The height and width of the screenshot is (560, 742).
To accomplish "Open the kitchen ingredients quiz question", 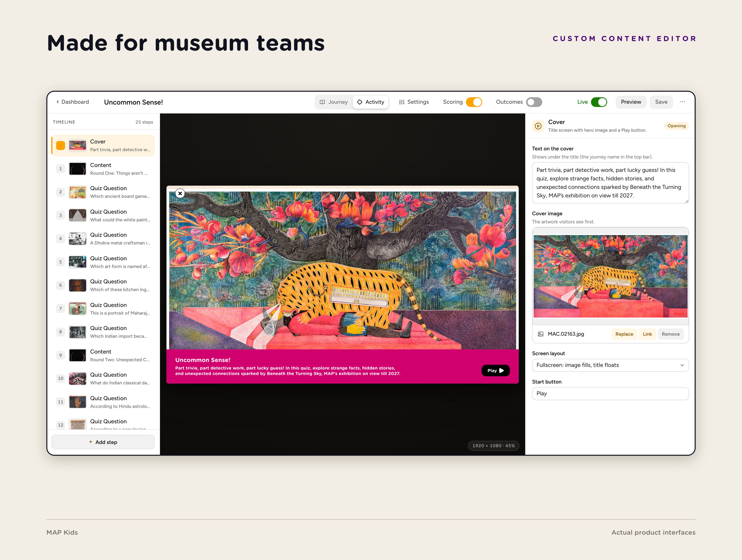I will click(x=103, y=285).
